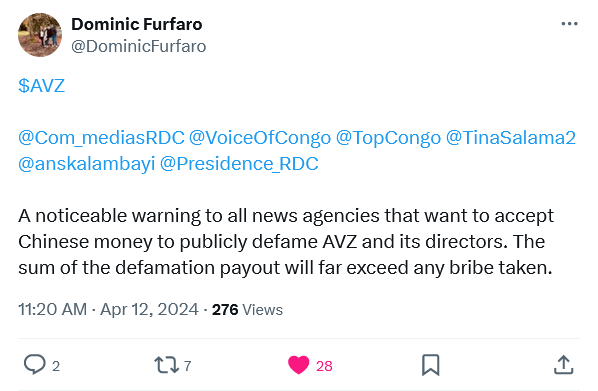The width and height of the screenshot is (598, 391).
Task: Open the @anskalambayi mention
Action: pyautogui.click(x=87, y=164)
